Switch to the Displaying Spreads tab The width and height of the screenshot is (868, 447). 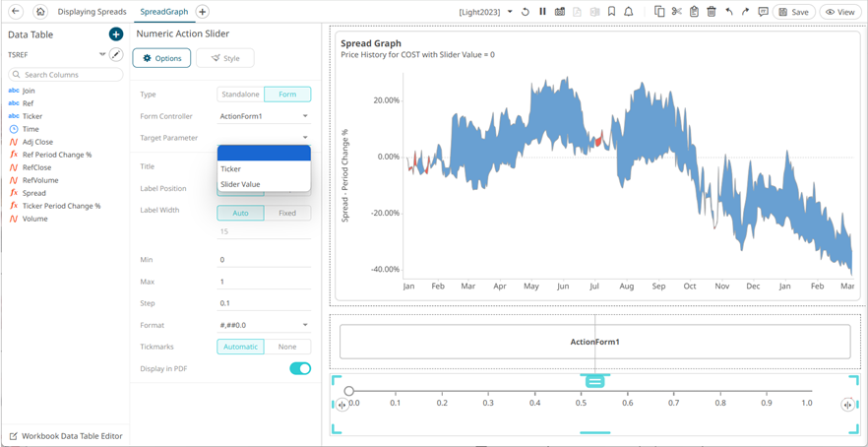(92, 12)
